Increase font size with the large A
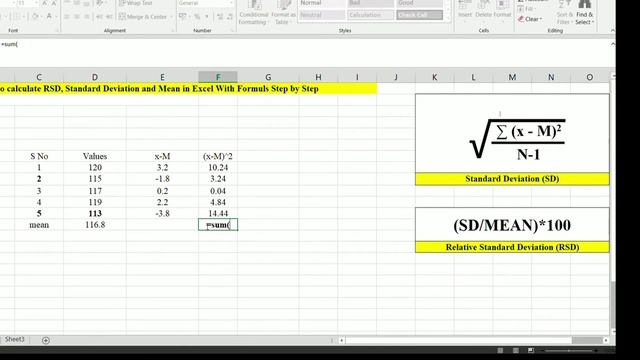Screen dimensions: 640x360 44,3
